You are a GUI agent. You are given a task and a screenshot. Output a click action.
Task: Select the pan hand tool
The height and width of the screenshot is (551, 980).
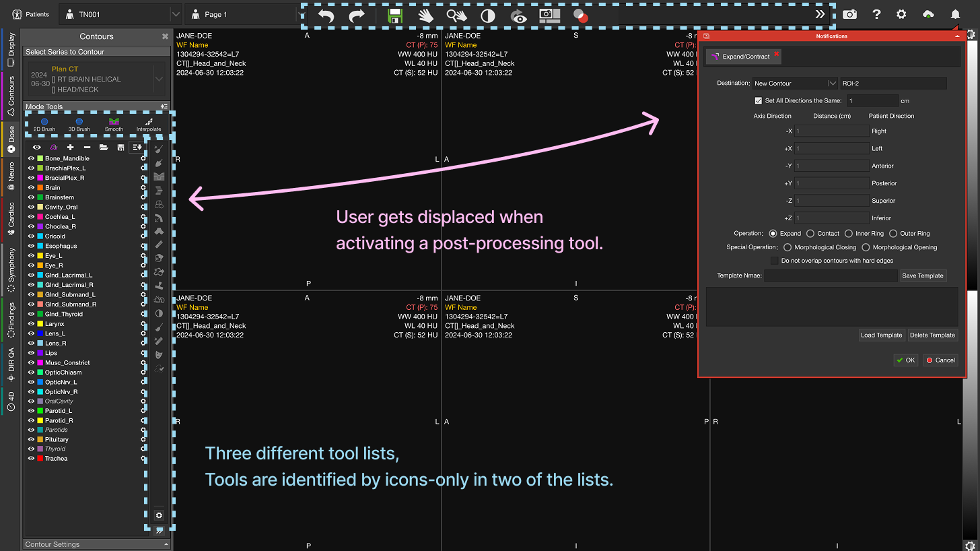click(425, 16)
